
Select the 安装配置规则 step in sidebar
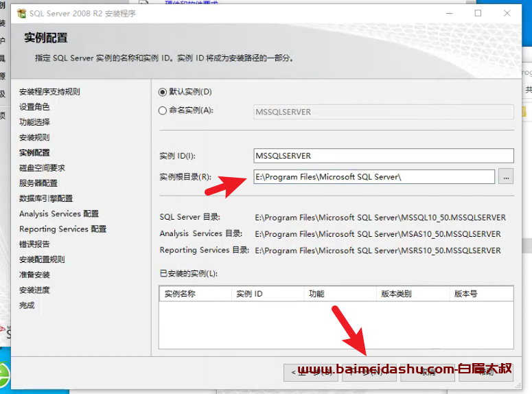pos(42,259)
